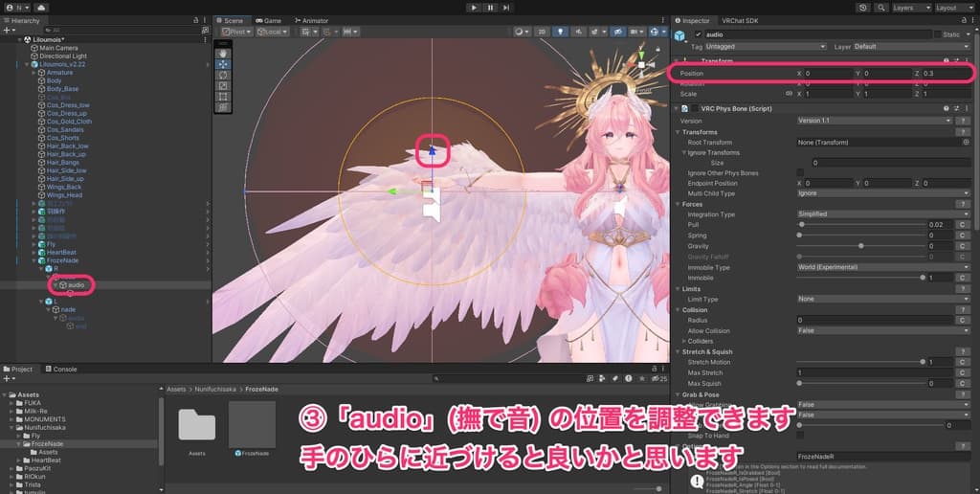Pause the editor playback

490,8
